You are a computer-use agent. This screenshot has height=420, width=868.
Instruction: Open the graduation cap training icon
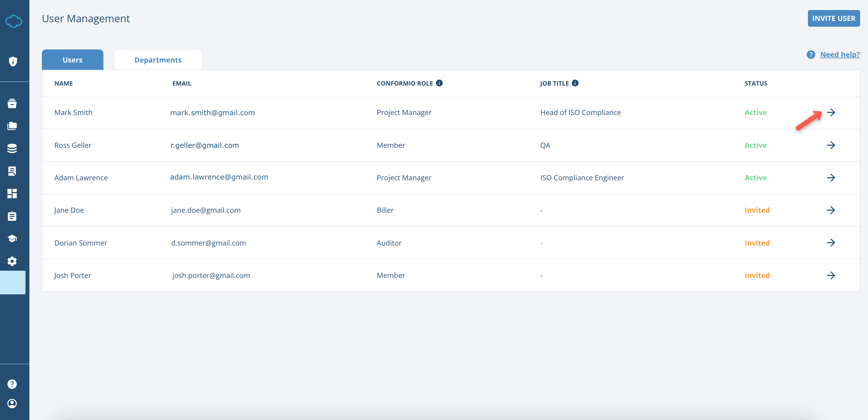tap(12, 238)
